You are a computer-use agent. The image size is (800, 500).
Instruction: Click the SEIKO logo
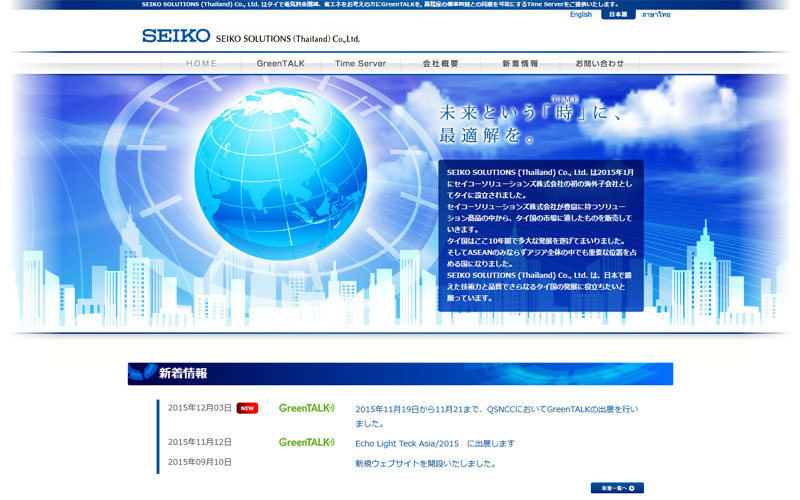[176, 36]
